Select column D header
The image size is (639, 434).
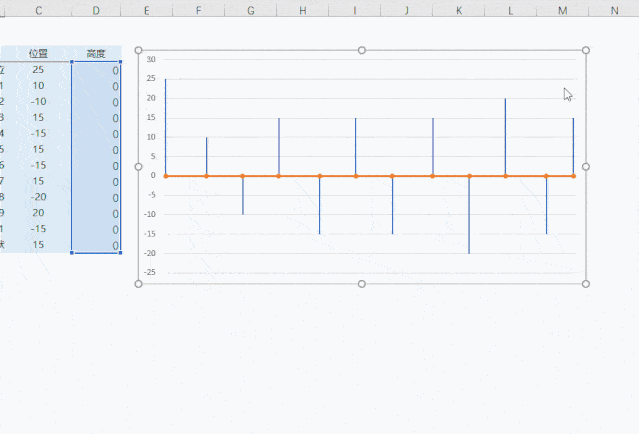click(96, 10)
